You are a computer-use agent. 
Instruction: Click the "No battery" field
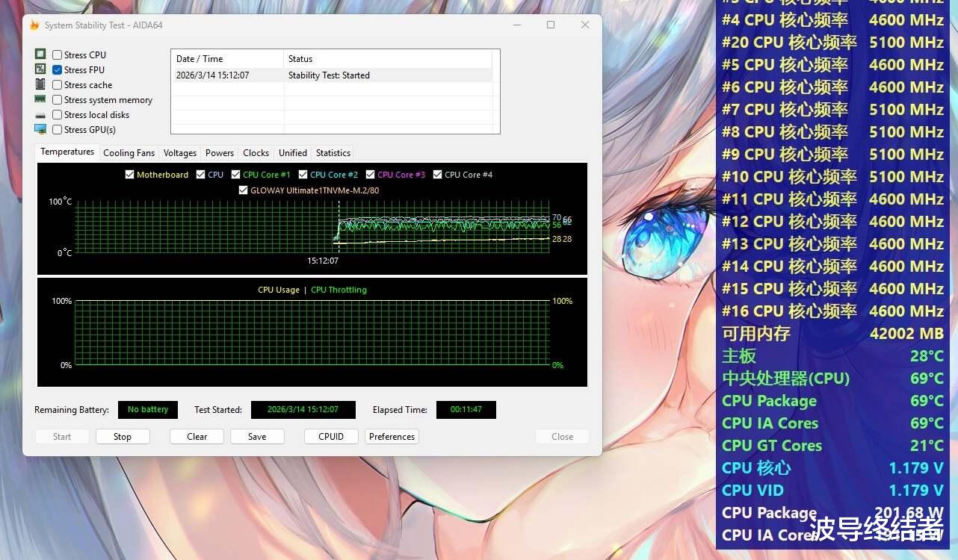[148, 410]
